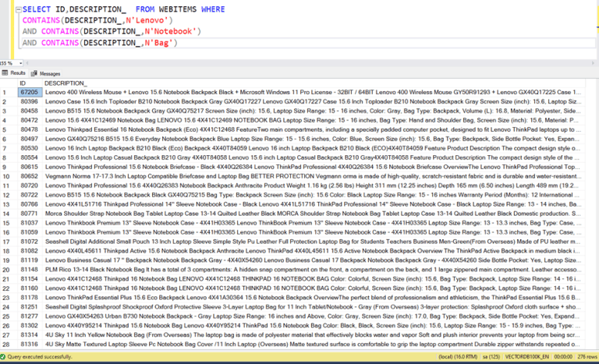
Task: Select cell with ID 80652
Action: 30,176
